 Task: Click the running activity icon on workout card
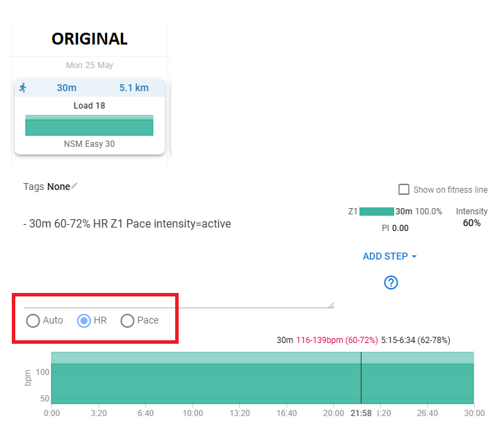[23, 88]
